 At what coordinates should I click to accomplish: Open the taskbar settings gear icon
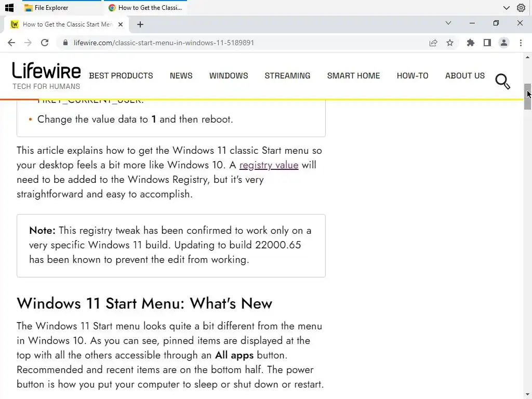pyautogui.click(x=521, y=7)
